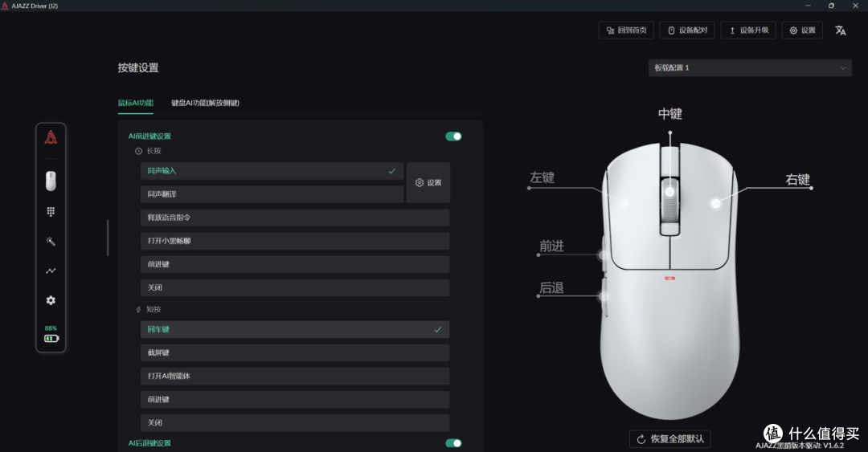Click the 设备配对 pairing button

pos(687,31)
